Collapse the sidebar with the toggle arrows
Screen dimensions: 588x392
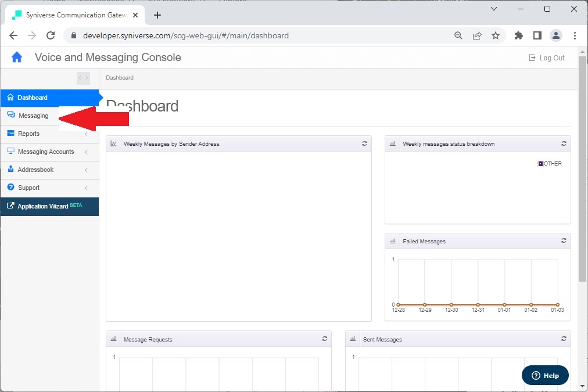[x=83, y=78]
